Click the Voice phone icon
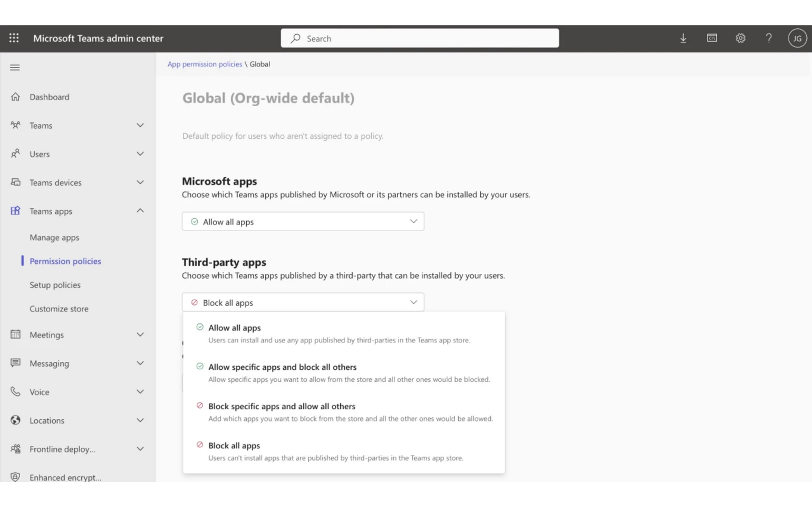The width and height of the screenshot is (812, 508). pyautogui.click(x=15, y=391)
